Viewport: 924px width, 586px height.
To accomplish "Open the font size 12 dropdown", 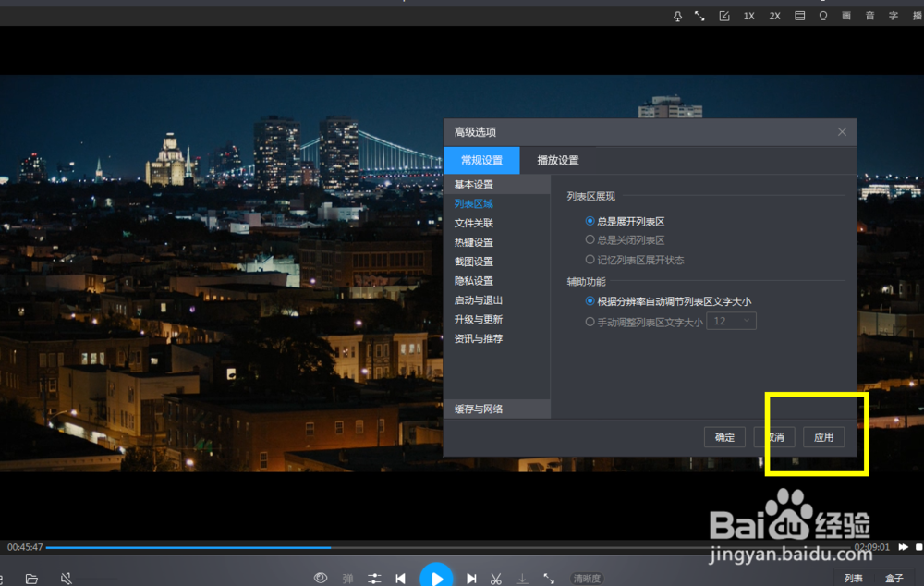I will pyautogui.click(x=731, y=322).
